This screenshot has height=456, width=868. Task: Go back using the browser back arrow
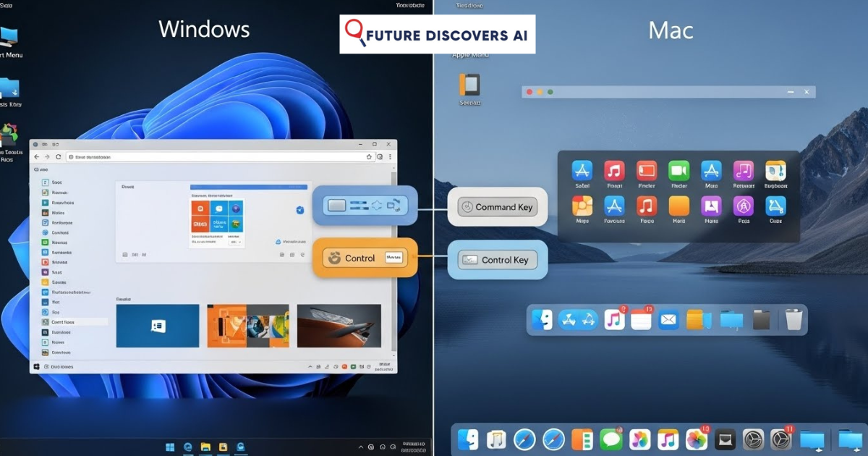click(36, 156)
